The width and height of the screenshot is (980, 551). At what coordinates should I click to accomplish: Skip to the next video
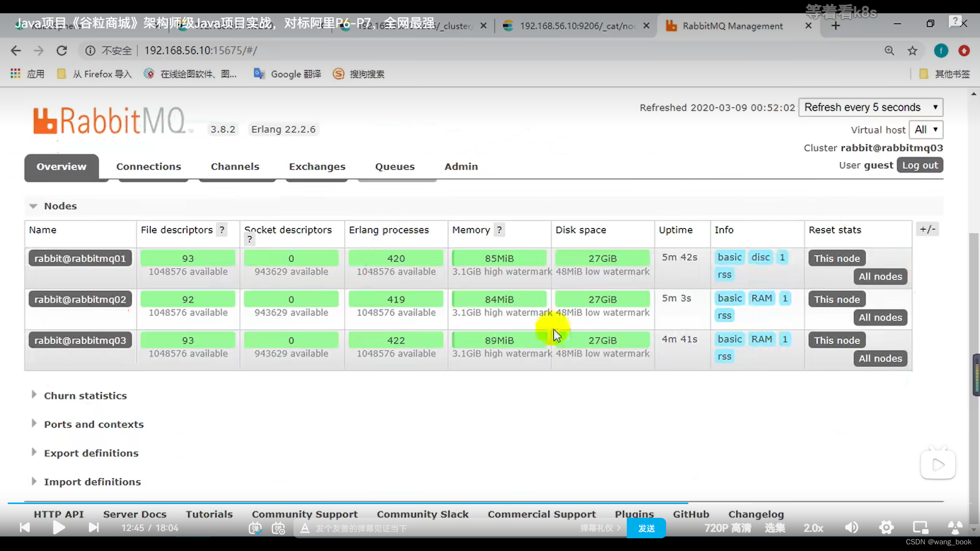(x=93, y=528)
